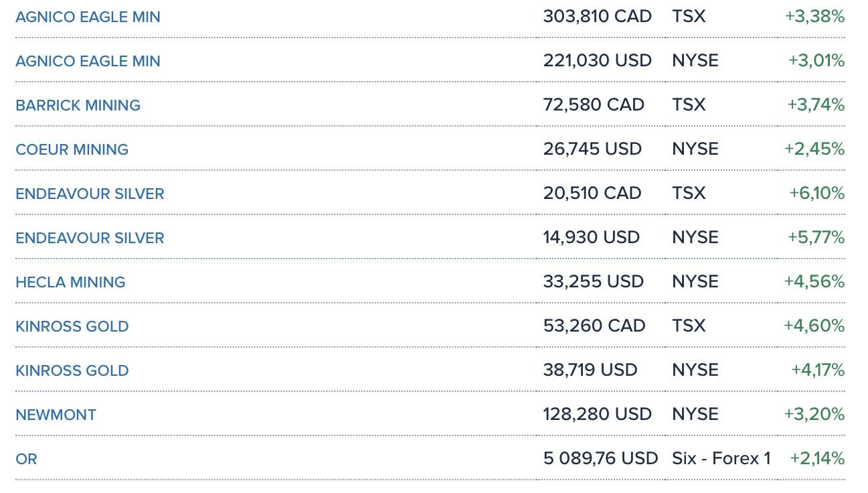Open the Coeur Mining quote link
Viewport: 868px width, 493px height.
pos(72,150)
